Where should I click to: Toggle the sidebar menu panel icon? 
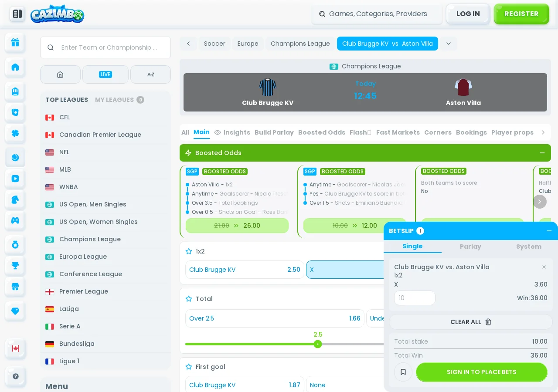(x=17, y=14)
